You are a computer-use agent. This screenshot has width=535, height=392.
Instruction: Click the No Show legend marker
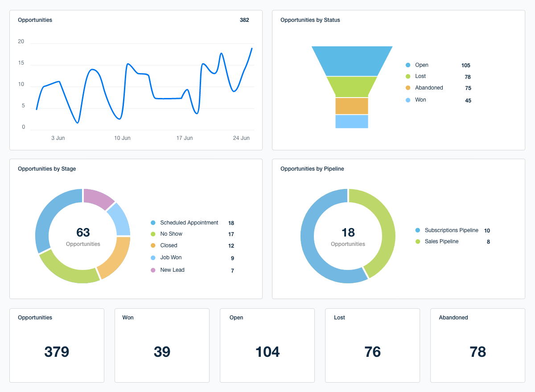tap(153, 234)
